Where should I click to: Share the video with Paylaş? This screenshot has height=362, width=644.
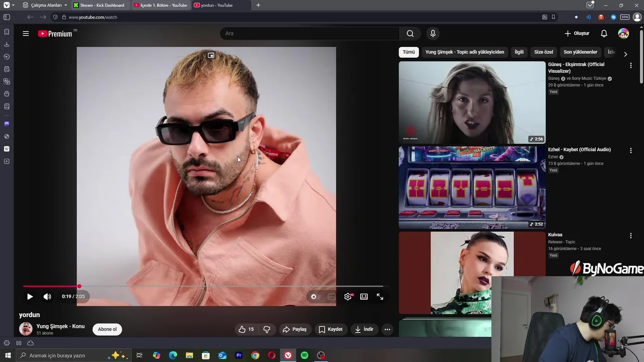tap(294, 329)
